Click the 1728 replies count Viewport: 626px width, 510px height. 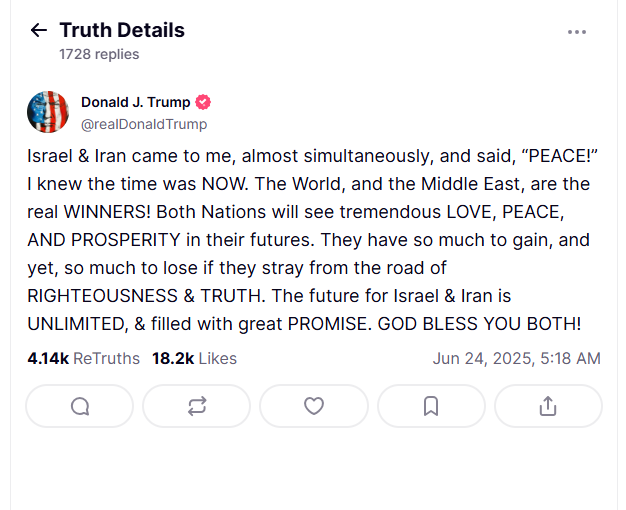click(99, 54)
